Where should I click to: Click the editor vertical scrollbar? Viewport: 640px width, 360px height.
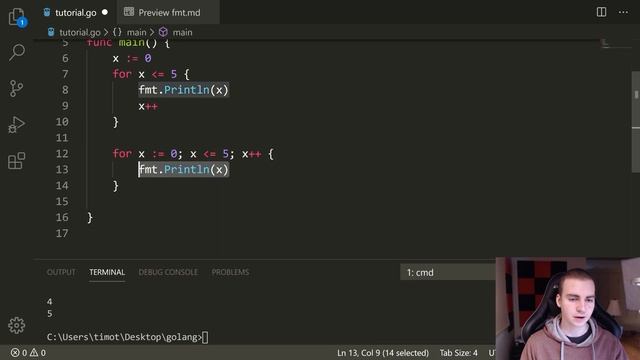point(636,122)
